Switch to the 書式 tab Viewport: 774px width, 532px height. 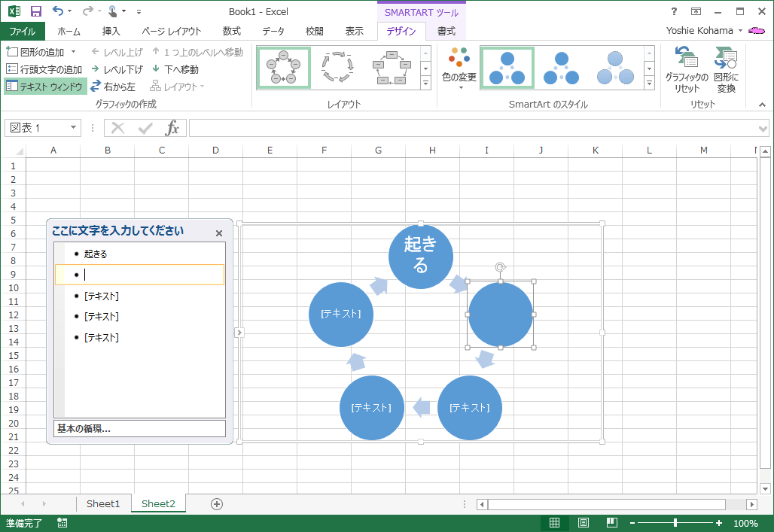point(446,31)
